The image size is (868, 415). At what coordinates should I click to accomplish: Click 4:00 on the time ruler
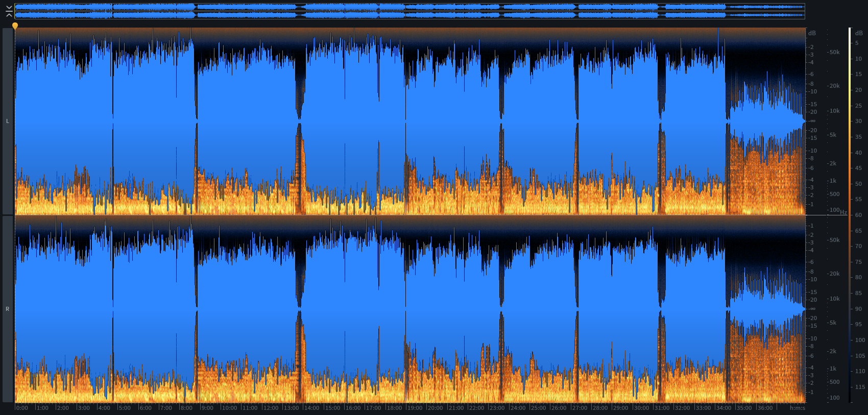(x=104, y=408)
